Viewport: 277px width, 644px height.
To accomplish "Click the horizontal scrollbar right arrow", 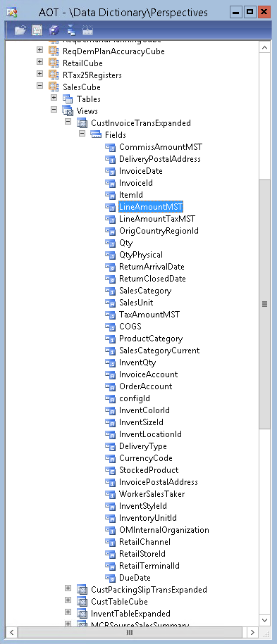I will pyautogui.click(x=252, y=632).
